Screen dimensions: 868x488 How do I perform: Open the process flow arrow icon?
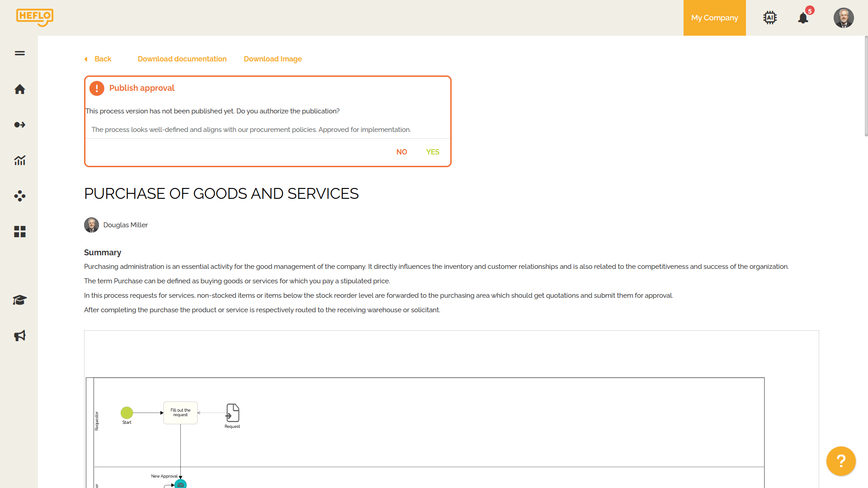pos(19,125)
